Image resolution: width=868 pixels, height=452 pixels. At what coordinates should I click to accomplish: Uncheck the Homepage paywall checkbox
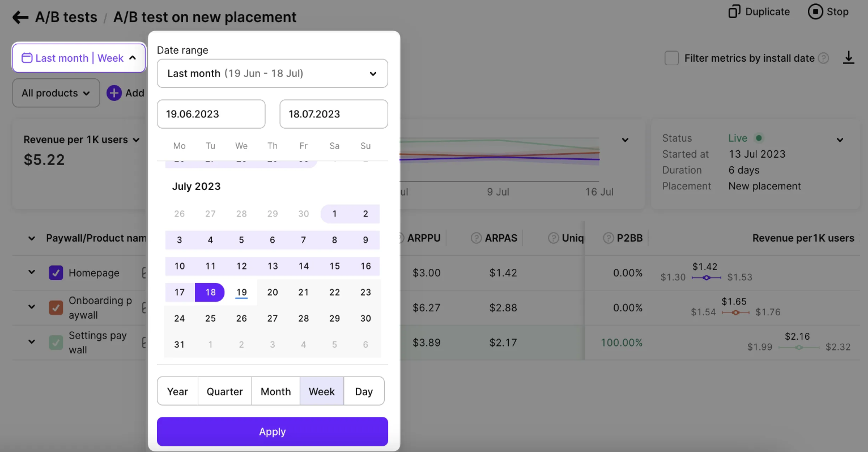tap(56, 273)
